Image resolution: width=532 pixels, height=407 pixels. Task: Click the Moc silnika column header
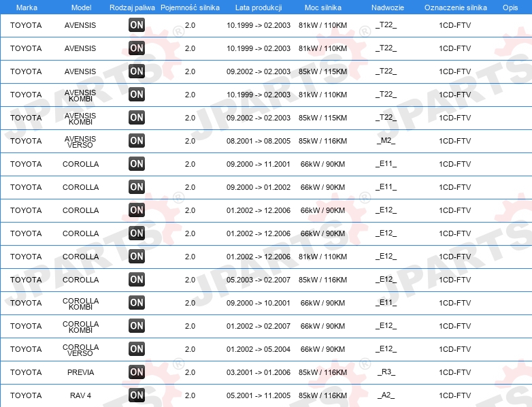point(323,7)
